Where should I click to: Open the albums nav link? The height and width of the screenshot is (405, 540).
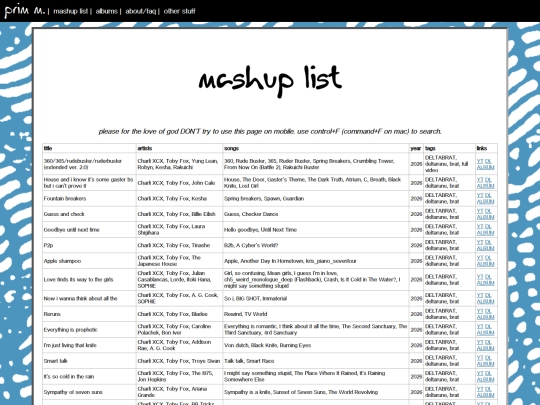(106, 11)
